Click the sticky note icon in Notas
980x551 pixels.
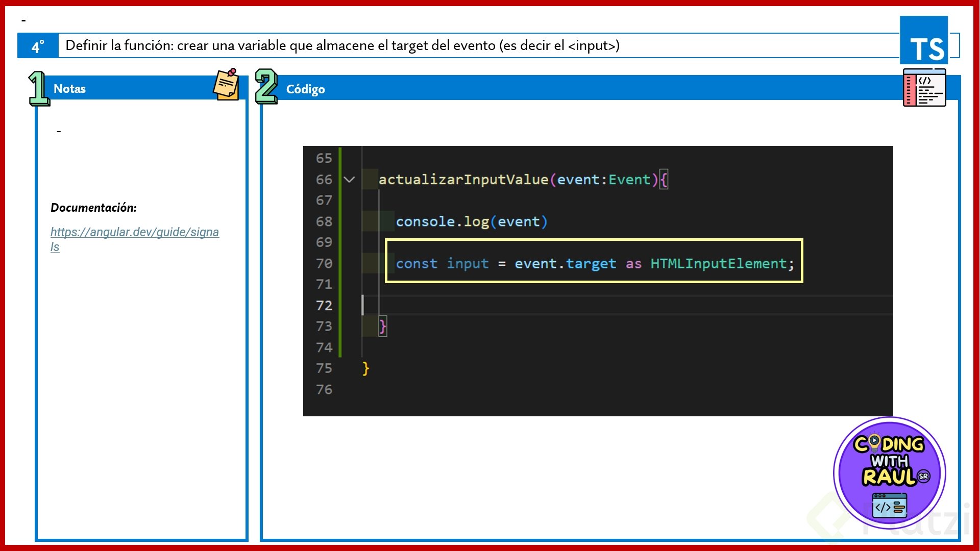click(226, 85)
